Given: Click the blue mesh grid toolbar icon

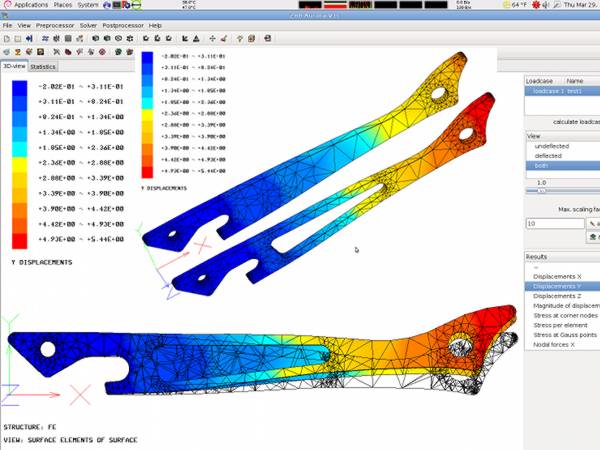Looking at the screenshot, I should point(45,38).
